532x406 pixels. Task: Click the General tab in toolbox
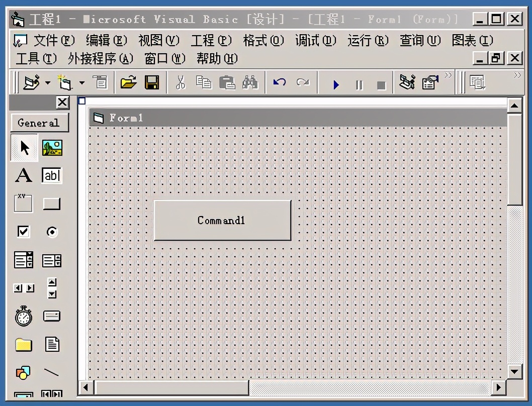pos(39,123)
